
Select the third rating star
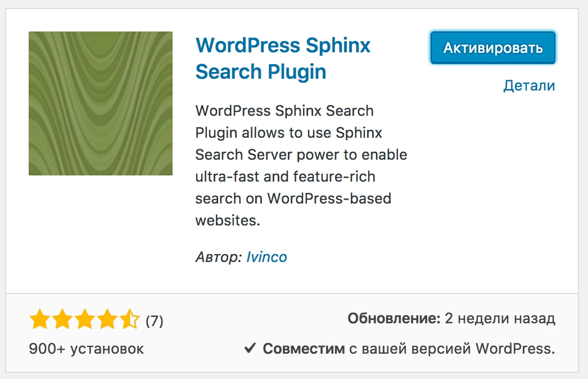tap(85, 319)
